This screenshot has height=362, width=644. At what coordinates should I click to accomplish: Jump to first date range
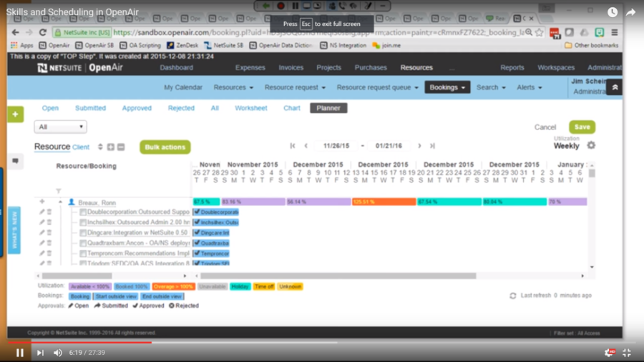pyautogui.click(x=293, y=146)
